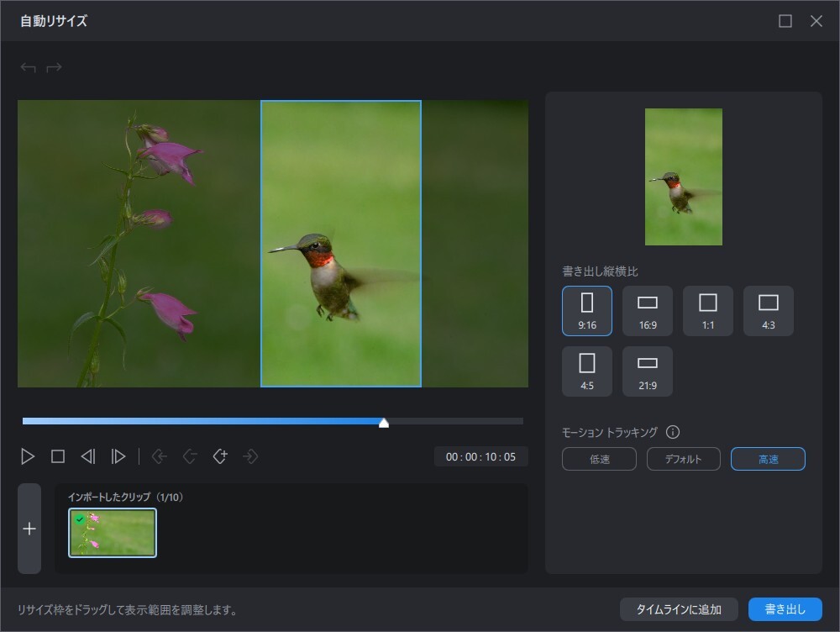Add a keyframe with the diamond plus icon
The image size is (840, 632).
220,456
